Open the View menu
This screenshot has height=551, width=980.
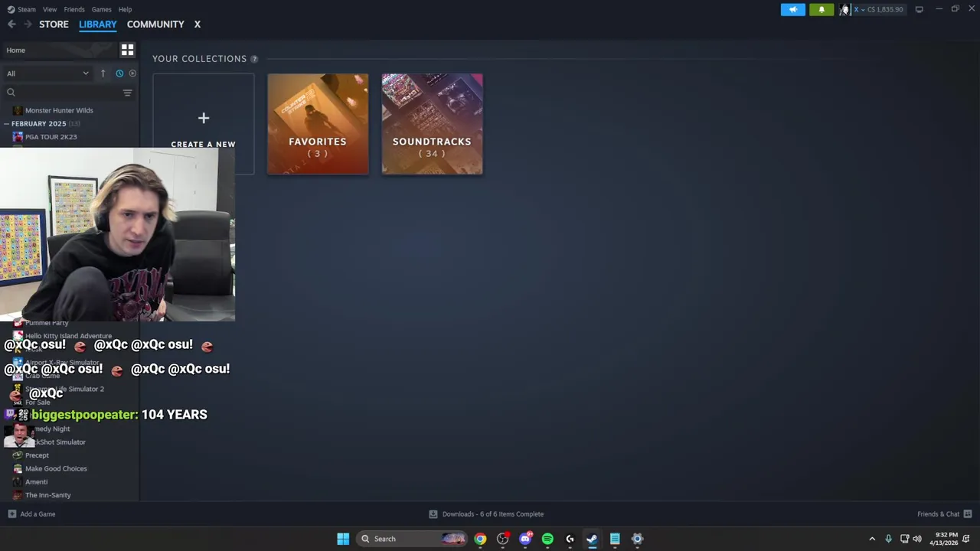pyautogui.click(x=50, y=9)
